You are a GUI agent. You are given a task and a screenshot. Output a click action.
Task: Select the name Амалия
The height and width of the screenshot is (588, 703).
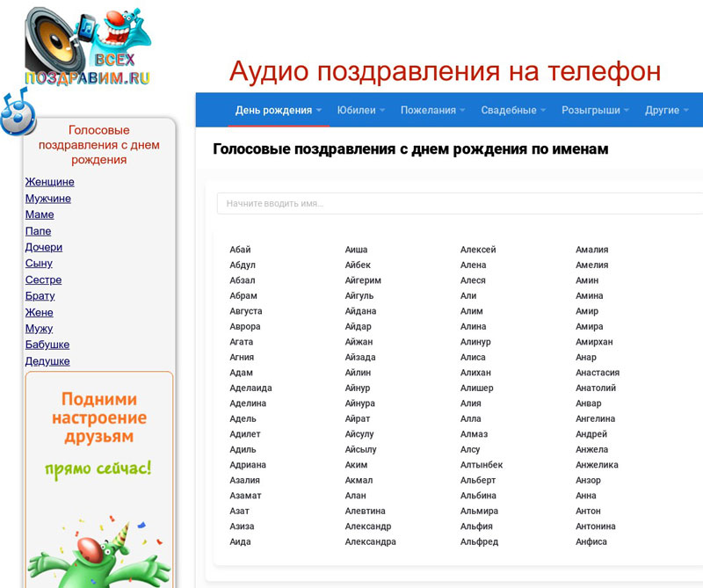click(x=591, y=250)
